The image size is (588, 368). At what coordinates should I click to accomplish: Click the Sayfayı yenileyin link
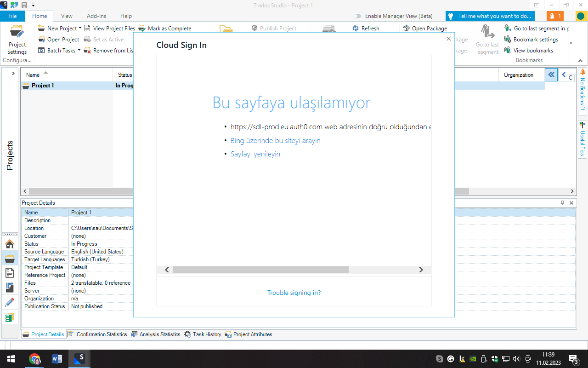point(255,154)
